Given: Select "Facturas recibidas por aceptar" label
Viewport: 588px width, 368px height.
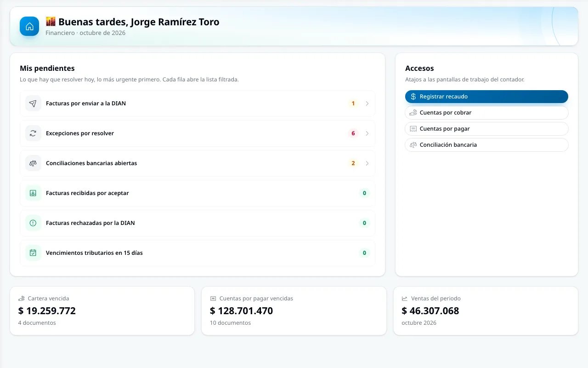Looking at the screenshot, I should [87, 193].
